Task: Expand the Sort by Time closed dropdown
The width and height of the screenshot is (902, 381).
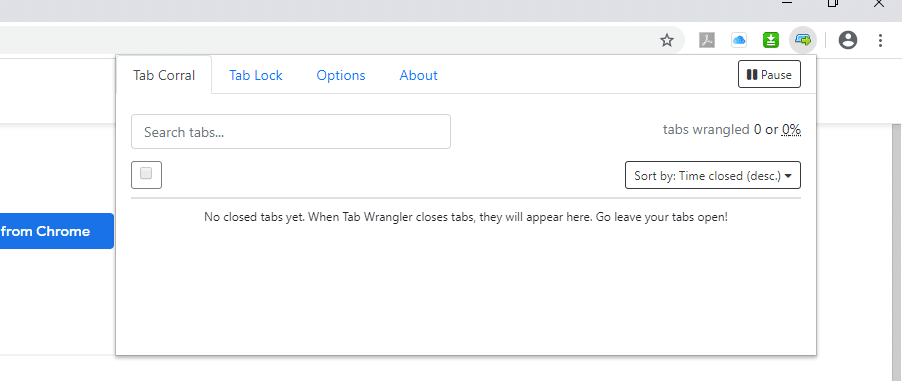Action: tap(713, 175)
